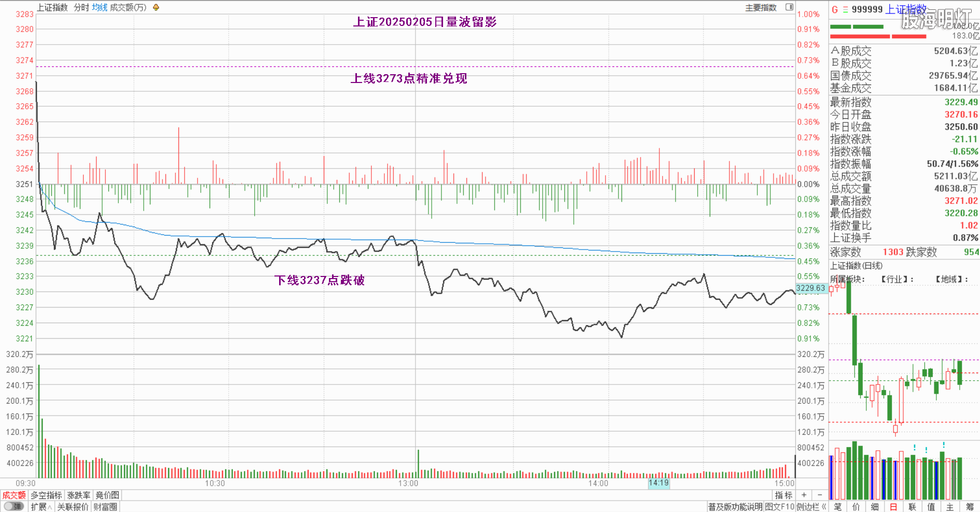Zoom out chart with minus button
The width and height of the screenshot is (980, 512).
point(820,495)
